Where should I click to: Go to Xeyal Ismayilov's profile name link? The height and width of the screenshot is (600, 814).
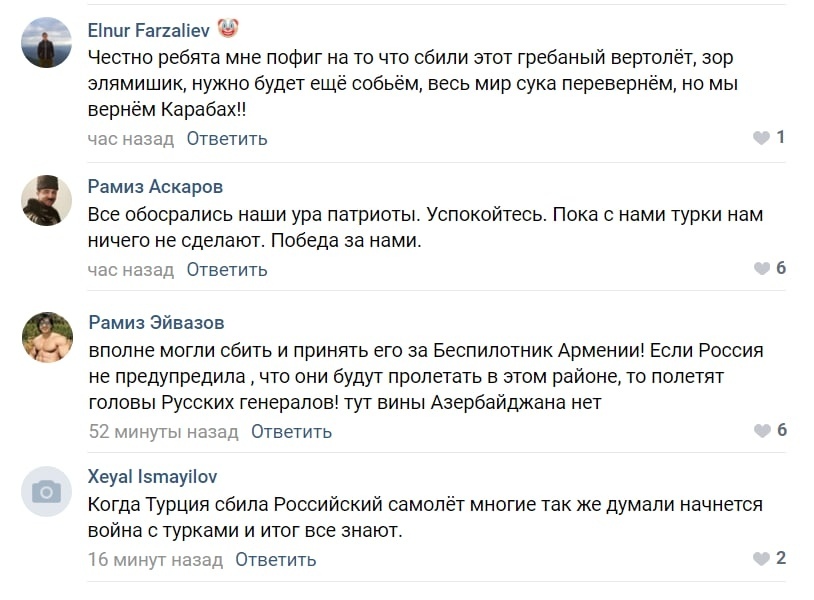[152, 476]
